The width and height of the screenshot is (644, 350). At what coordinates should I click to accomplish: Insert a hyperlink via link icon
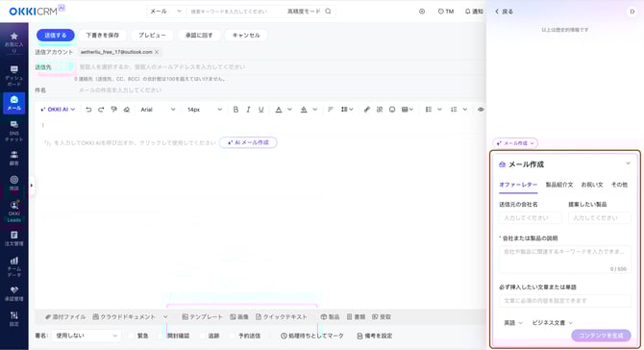pyautogui.click(x=367, y=110)
